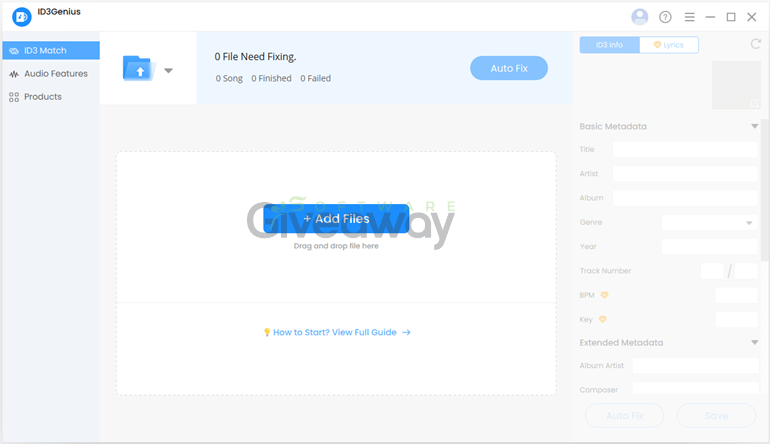Click the 'Drag and drop file here' text
Viewport: 770px width, 444px height.
tap(336, 246)
